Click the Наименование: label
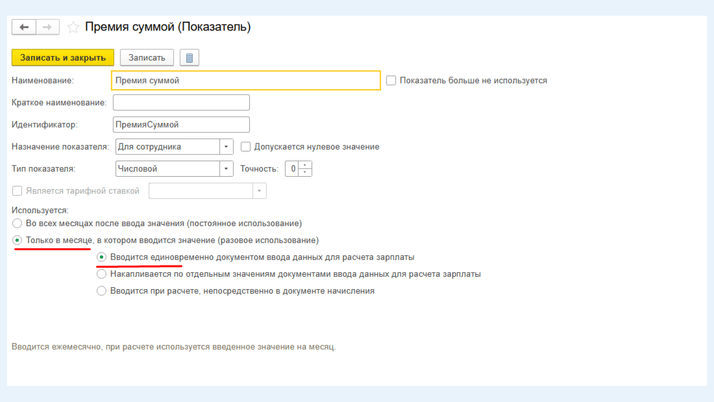Image resolution: width=714 pixels, height=402 pixels. [42, 81]
